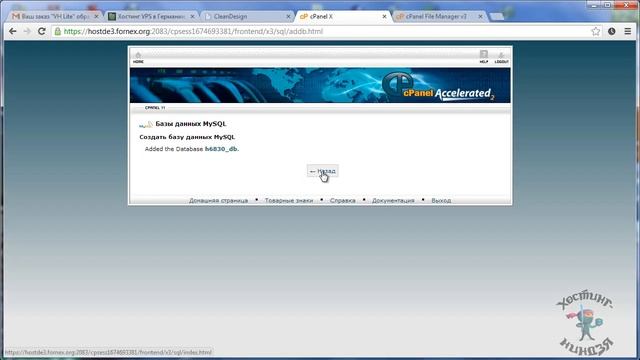Go back with the browser back arrow
Viewport: 640px width, 360px height.
tap(13, 31)
